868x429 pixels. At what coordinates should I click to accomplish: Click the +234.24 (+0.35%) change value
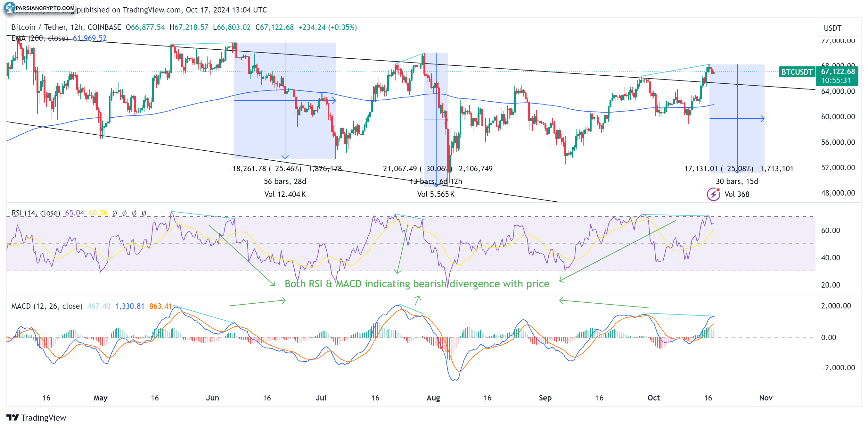tap(328, 27)
